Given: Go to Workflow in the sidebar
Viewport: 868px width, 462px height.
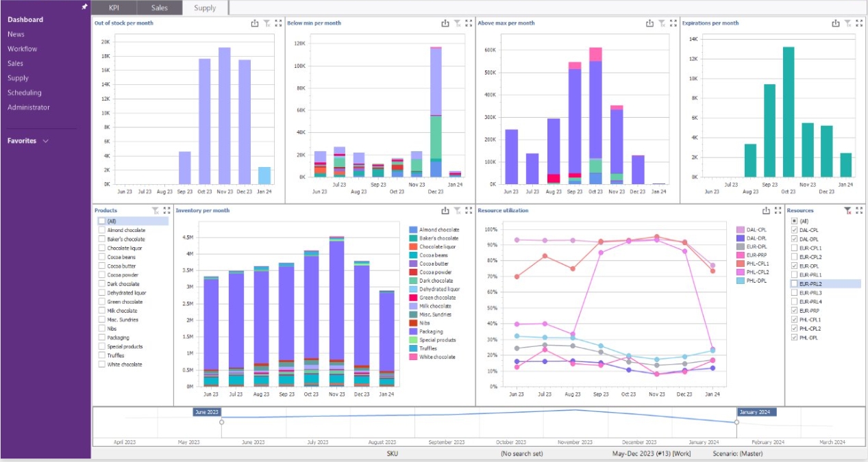Looking at the screenshot, I should coord(23,49).
